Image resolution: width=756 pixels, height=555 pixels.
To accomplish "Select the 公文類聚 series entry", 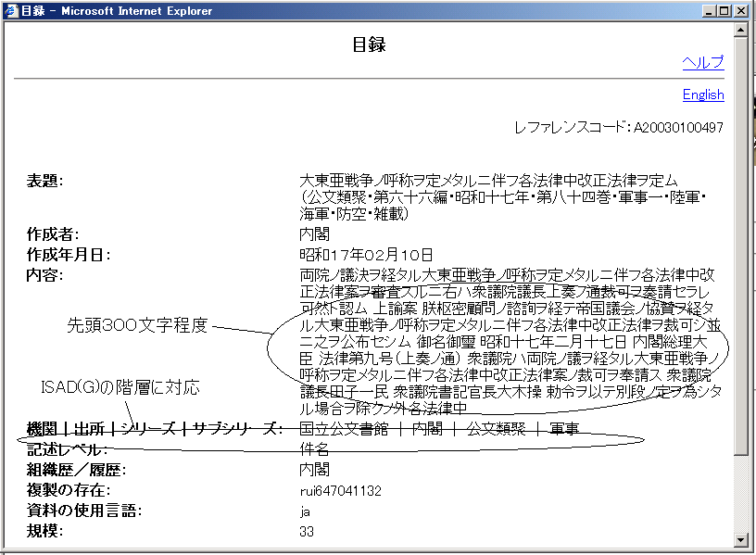I will tap(495, 428).
